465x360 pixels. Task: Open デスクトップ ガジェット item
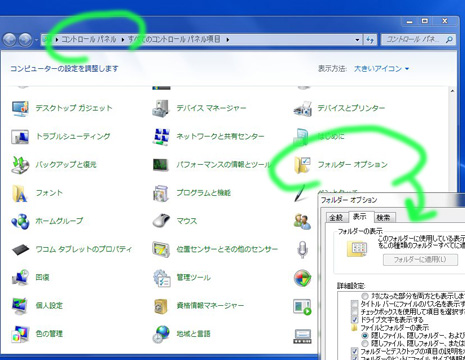pyautogui.click(x=62, y=108)
